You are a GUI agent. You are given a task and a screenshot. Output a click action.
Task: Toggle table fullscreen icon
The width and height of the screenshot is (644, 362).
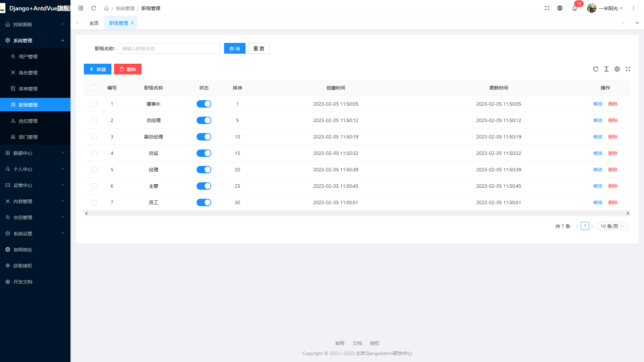tap(628, 69)
